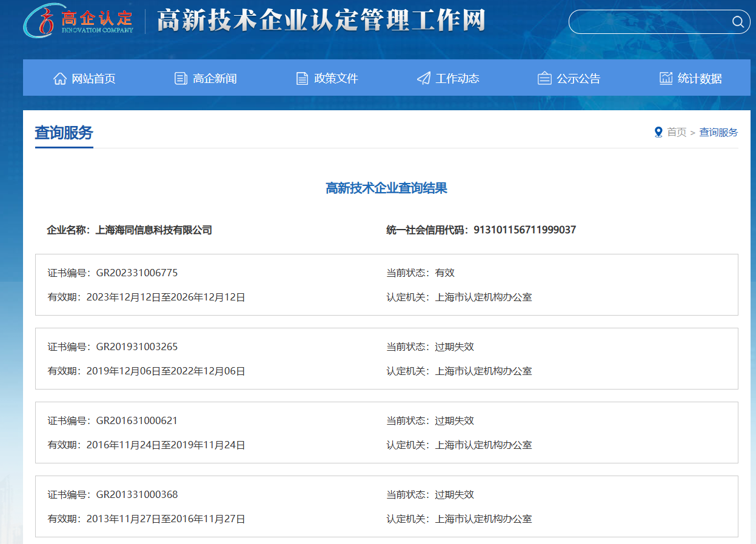Click the 高企认定 Innovation Company logo

79,21
